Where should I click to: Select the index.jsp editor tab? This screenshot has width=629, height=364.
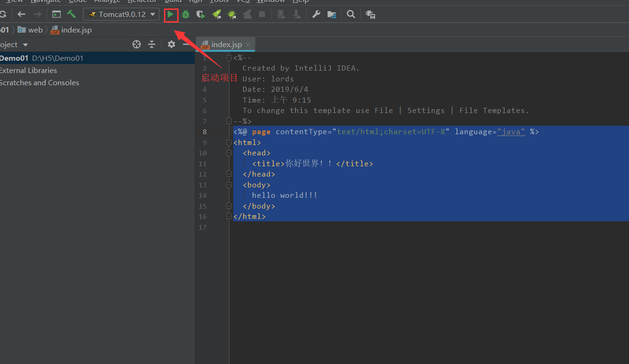226,45
